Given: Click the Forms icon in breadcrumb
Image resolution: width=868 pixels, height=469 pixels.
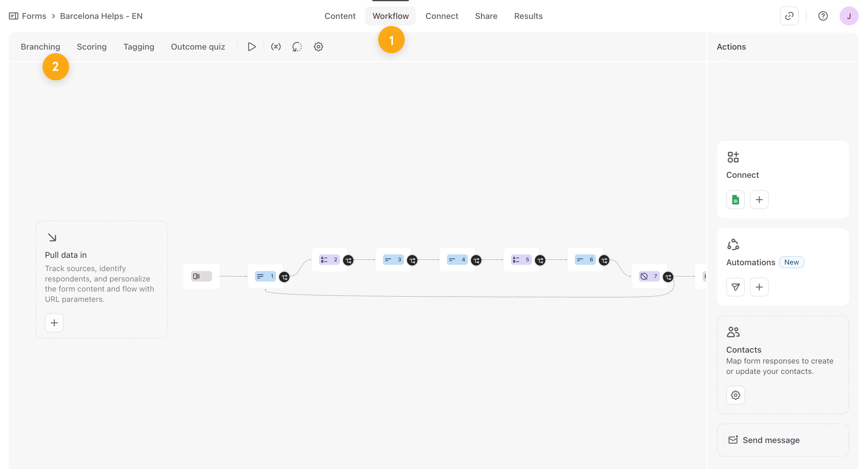Looking at the screenshot, I should pyautogui.click(x=14, y=16).
